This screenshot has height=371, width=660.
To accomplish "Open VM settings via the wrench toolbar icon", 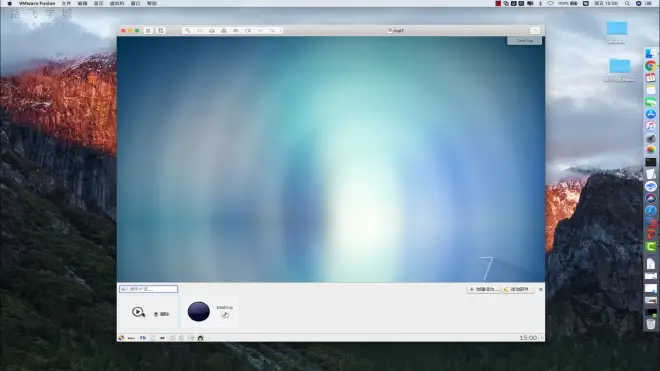I will [x=188, y=31].
